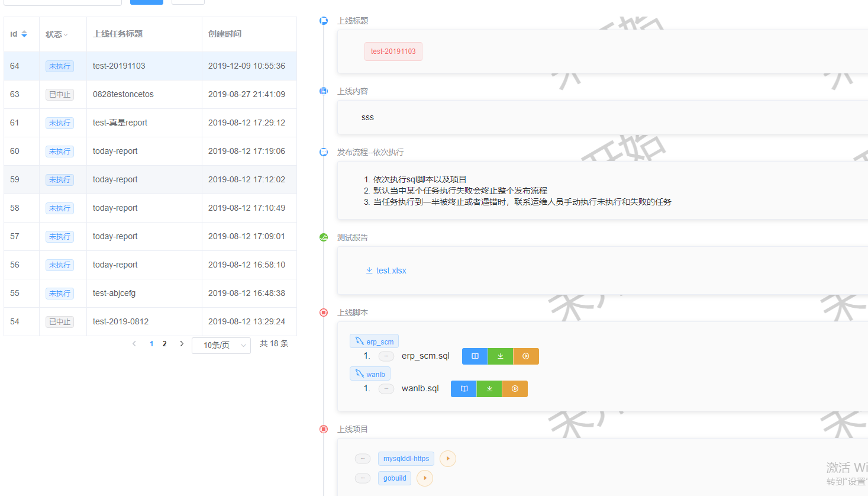Select today-report row with id 56

[x=150, y=265]
